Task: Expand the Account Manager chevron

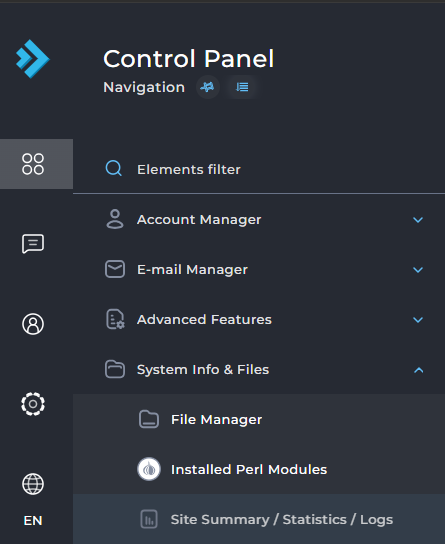Action: click(418, 220)
